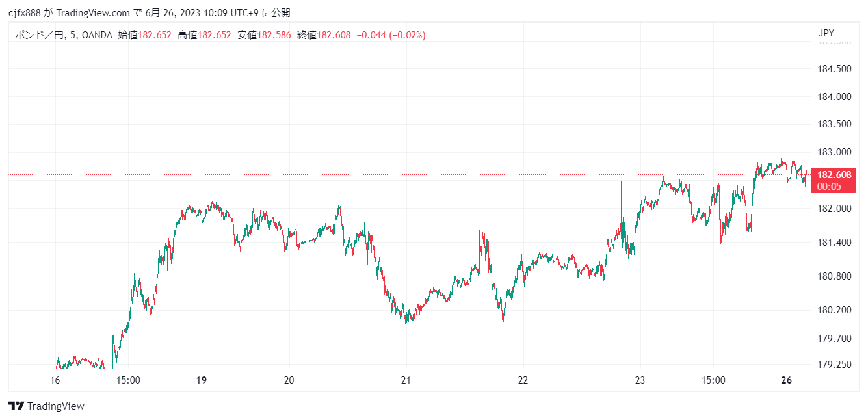Select the 181.400 price axis label
The width and height of the screenshot is (868, 420).
click(833, 243)
